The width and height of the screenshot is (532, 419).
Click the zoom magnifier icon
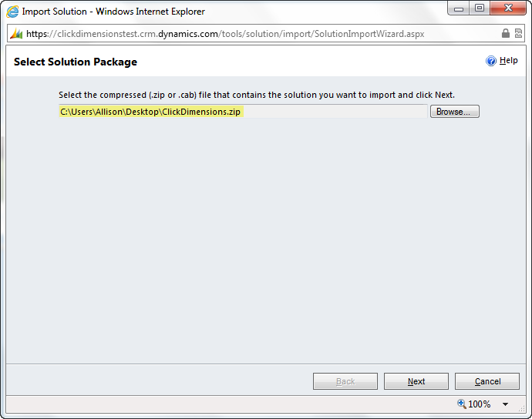click(x=462, y=404)
